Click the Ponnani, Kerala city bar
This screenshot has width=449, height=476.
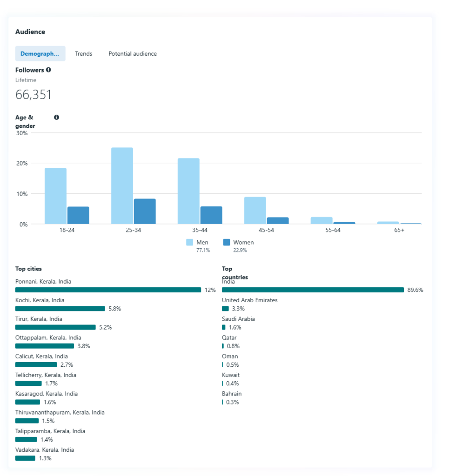(x=108, y=290)
